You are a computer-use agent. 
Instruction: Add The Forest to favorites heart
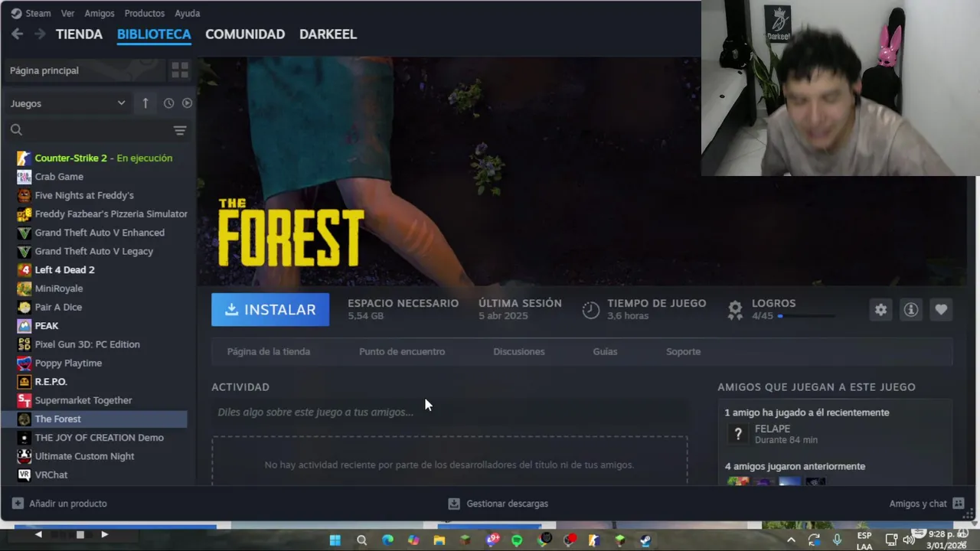[941, 310]
